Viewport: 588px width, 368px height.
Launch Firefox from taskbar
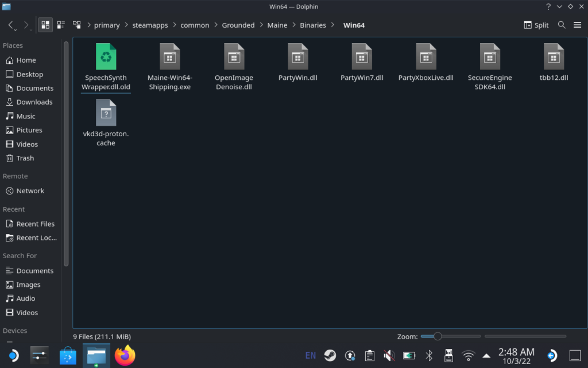[125, 355]
